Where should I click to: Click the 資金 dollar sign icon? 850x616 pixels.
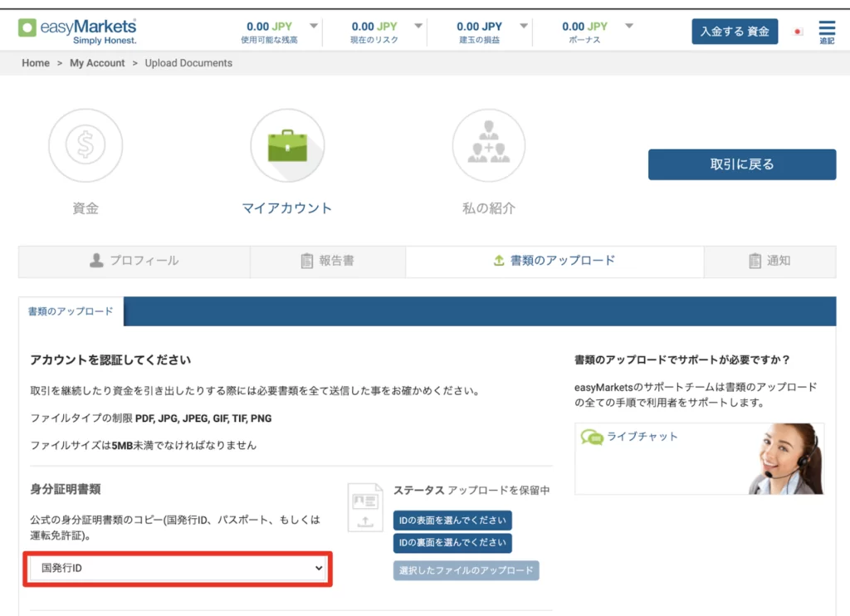85,145
